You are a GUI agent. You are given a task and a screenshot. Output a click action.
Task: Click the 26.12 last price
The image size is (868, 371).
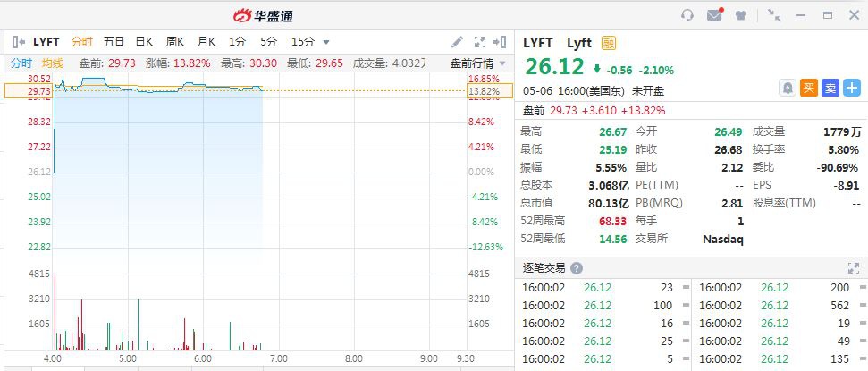pyautogui.click(x=554, y=67)
